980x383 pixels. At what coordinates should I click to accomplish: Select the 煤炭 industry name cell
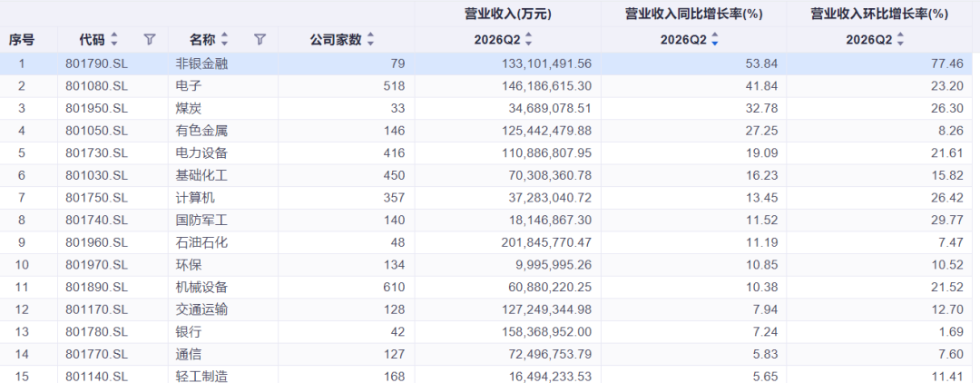pyautogui.click(x=189, y=108)
